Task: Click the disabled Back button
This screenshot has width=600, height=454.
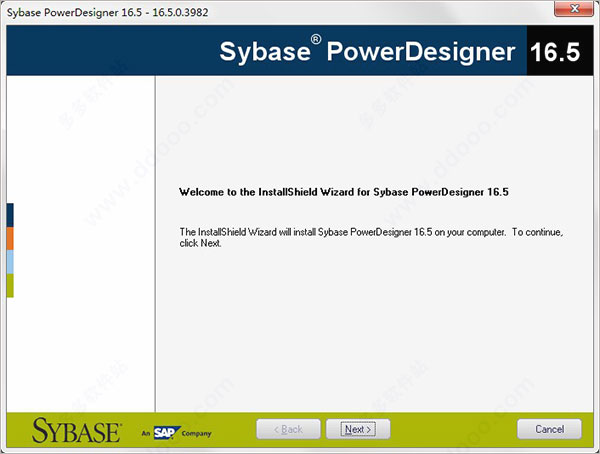Action: pyautogui.click(x=288, y=429)
